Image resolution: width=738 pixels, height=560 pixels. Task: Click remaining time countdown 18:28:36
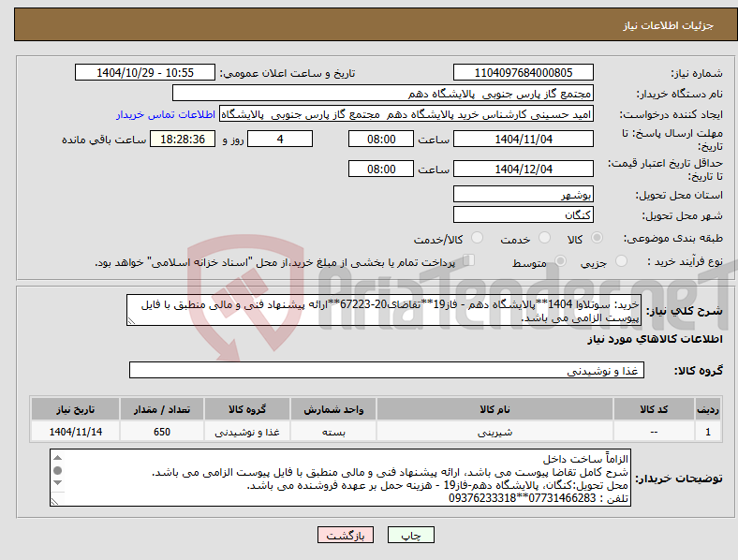pos(183,140)
